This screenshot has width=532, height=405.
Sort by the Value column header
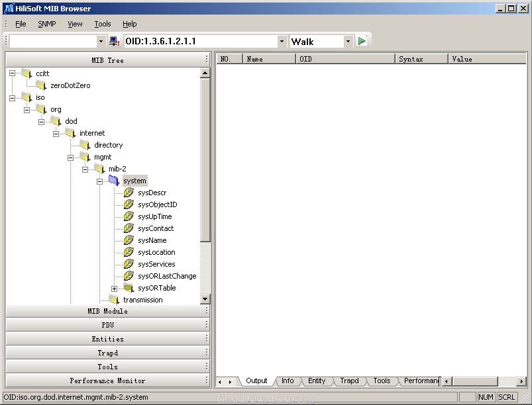coord(487,59)
